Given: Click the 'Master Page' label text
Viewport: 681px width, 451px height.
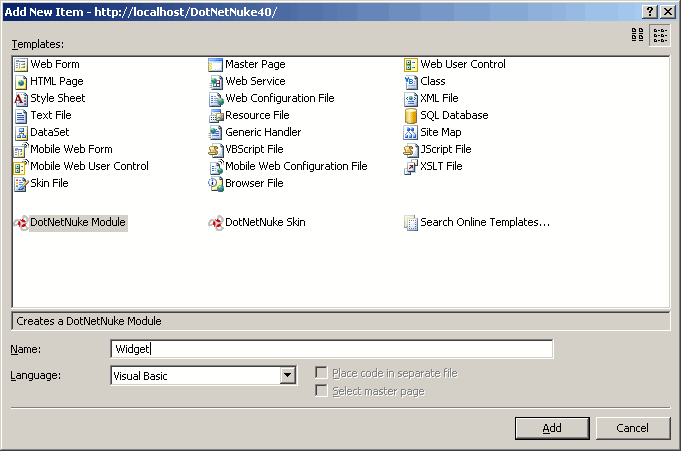Looking at the screenshot, I should [255, 64].
